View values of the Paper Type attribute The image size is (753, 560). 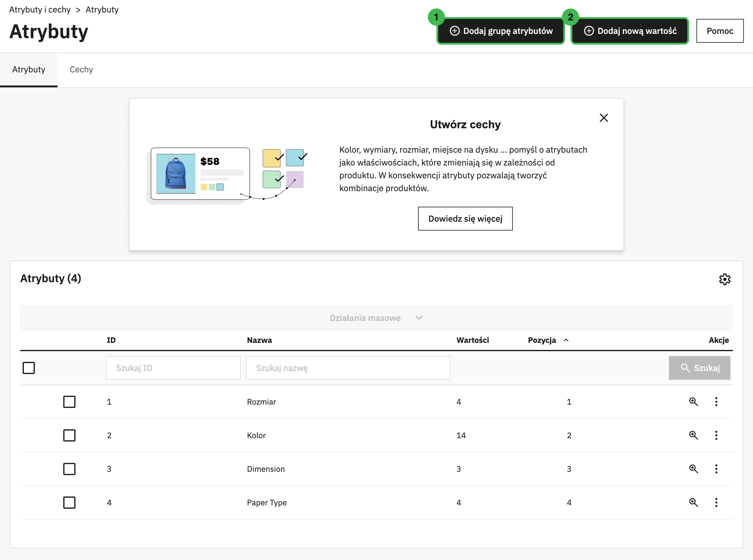693,502
